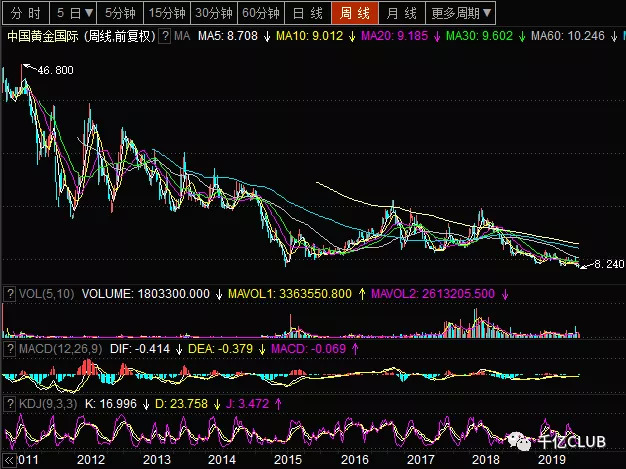The height and width of the screenshot is (469, 626).
Task: Click the D: 23.758 value
Action: point(181,404)
